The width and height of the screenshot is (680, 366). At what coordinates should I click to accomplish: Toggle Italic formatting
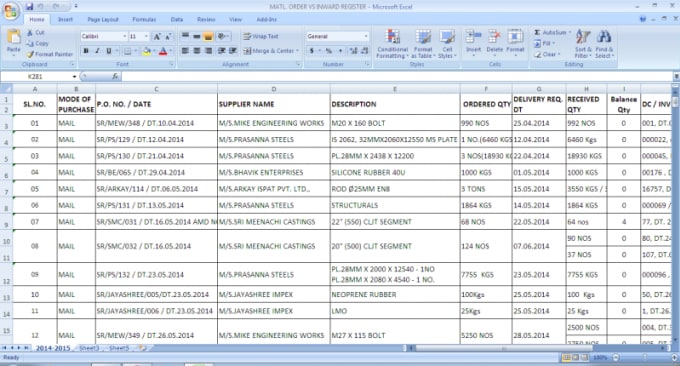(x=97, y=51)
